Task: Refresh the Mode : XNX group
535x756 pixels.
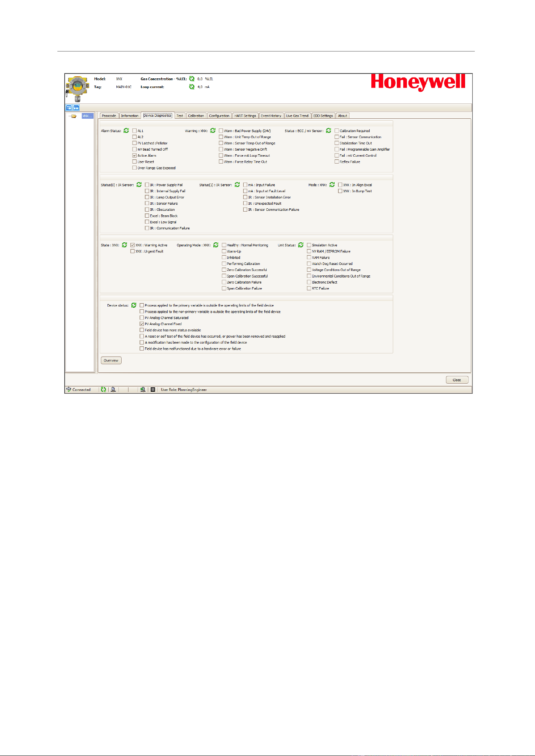Action: [x=332, y=185]
